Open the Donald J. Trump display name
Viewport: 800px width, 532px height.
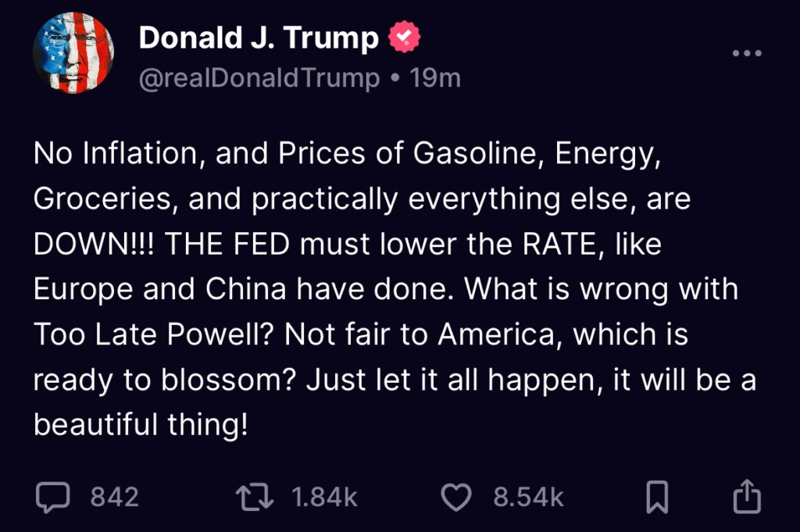tap(259, 37)
